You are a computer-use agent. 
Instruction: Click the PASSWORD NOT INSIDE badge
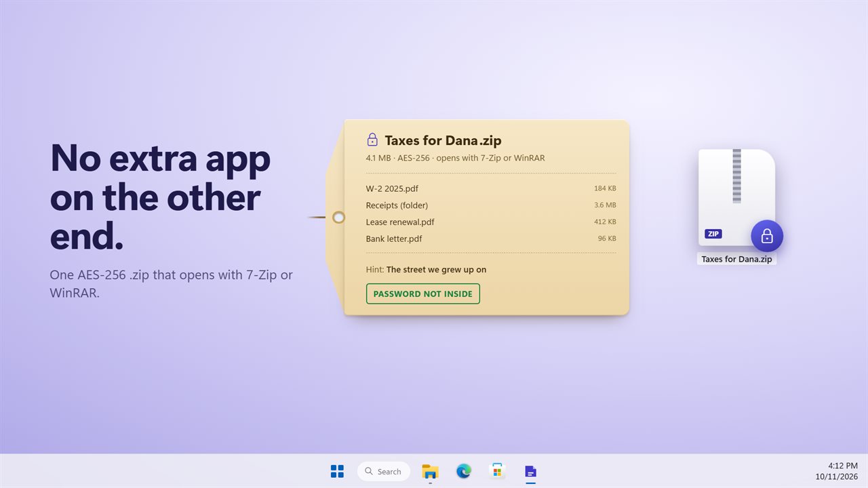point(423,293)
